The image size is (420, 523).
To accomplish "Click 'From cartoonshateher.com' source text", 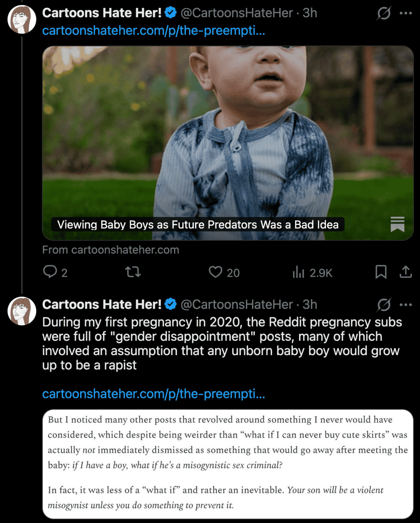I will point(111,250).
